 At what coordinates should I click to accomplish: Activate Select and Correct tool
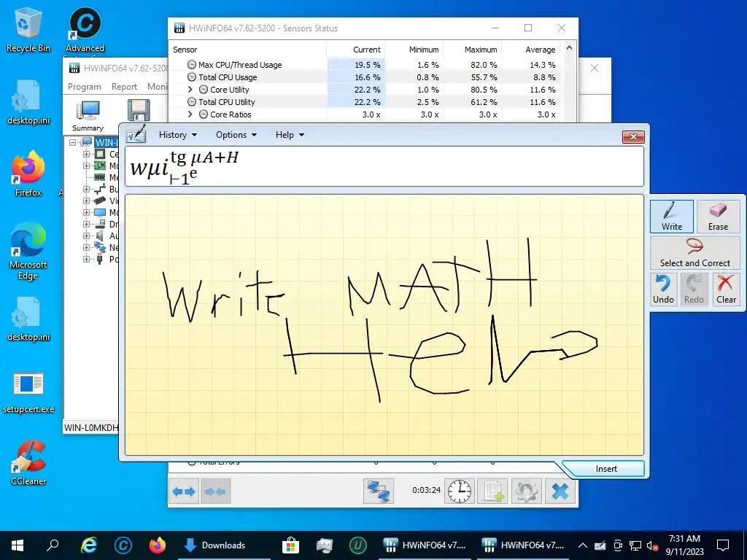click(694, 253)
